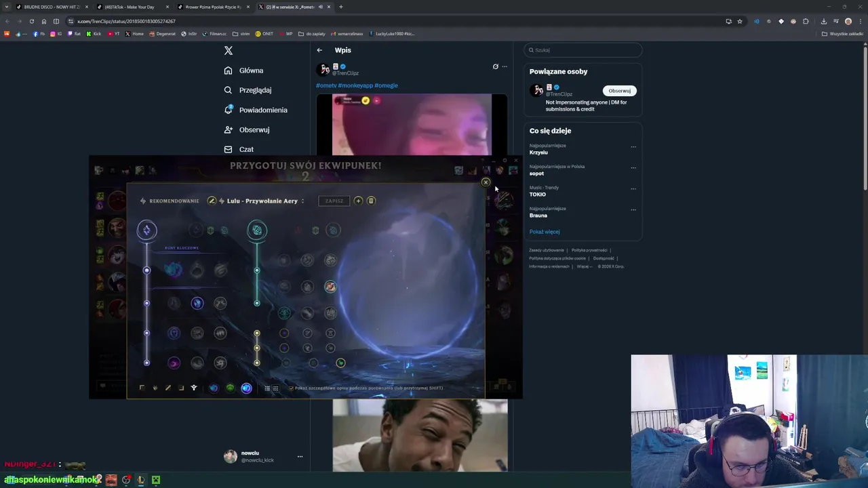Open a new browser tab

[x=340, y=7]
